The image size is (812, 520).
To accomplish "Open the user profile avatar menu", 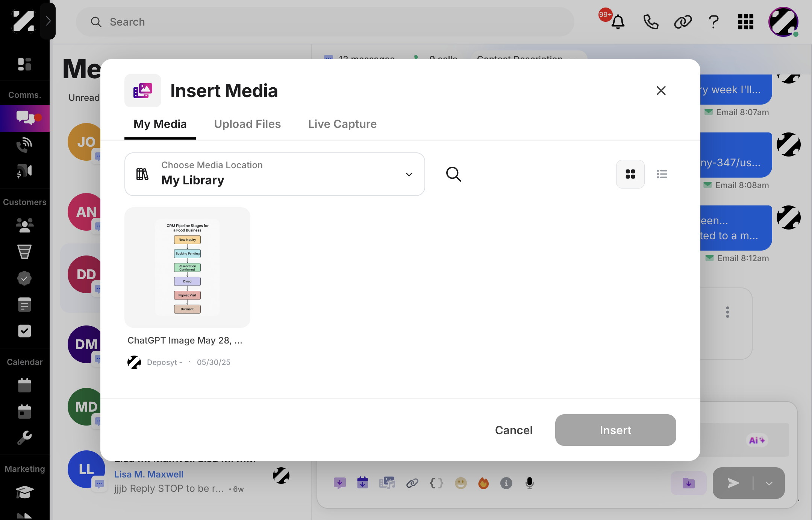I will point(783,22).
